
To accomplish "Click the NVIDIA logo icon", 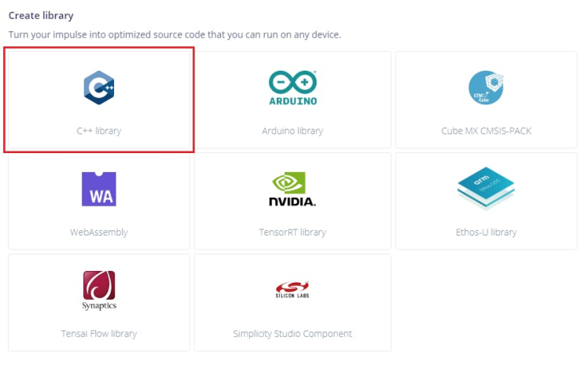I will pos(292,189).
